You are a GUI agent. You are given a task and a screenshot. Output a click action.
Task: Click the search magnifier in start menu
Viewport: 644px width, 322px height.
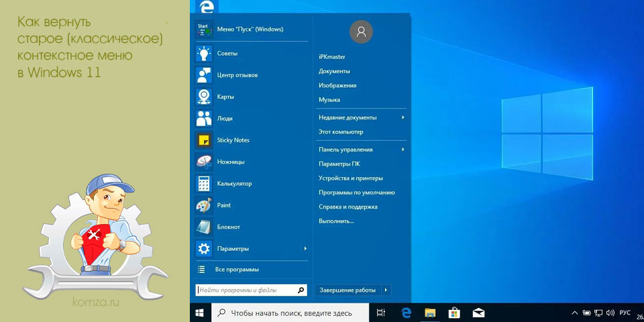(x=301, y=290)
